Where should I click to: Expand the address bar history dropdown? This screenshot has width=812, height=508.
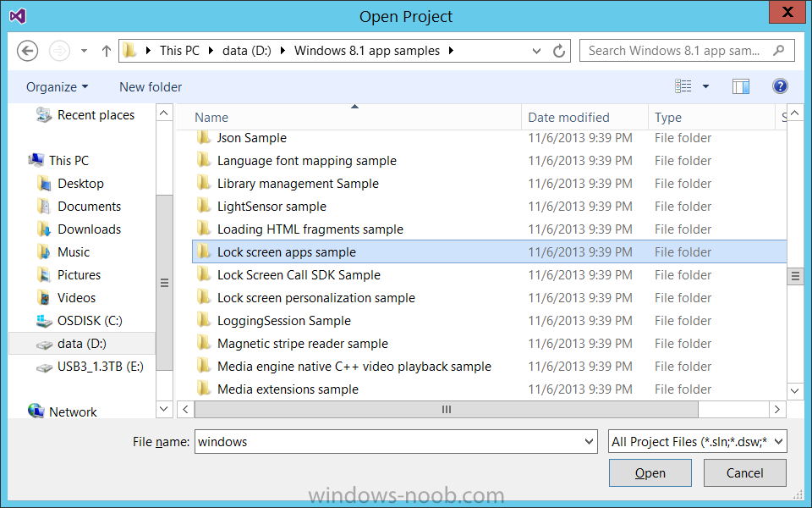tap(536, 51)
